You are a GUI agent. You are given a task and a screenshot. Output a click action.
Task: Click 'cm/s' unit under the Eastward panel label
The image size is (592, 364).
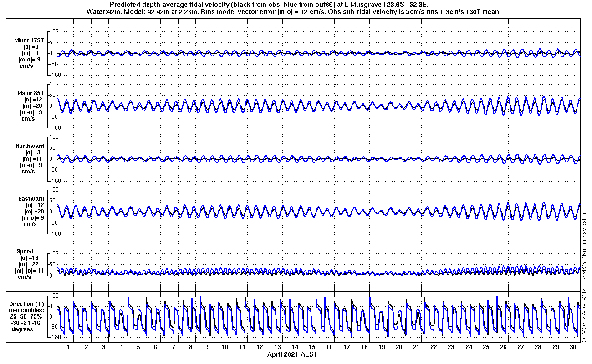coord(30,224)
